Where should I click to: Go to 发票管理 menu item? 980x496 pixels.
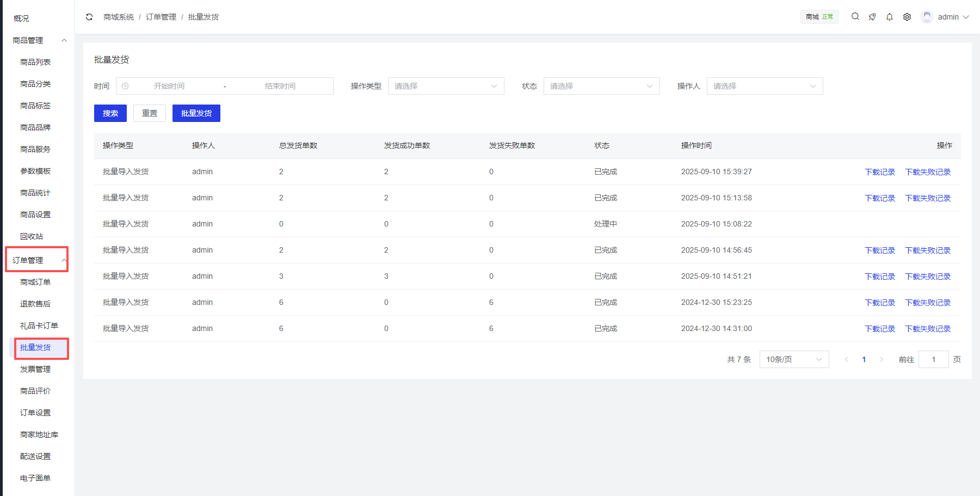(35, 369)
